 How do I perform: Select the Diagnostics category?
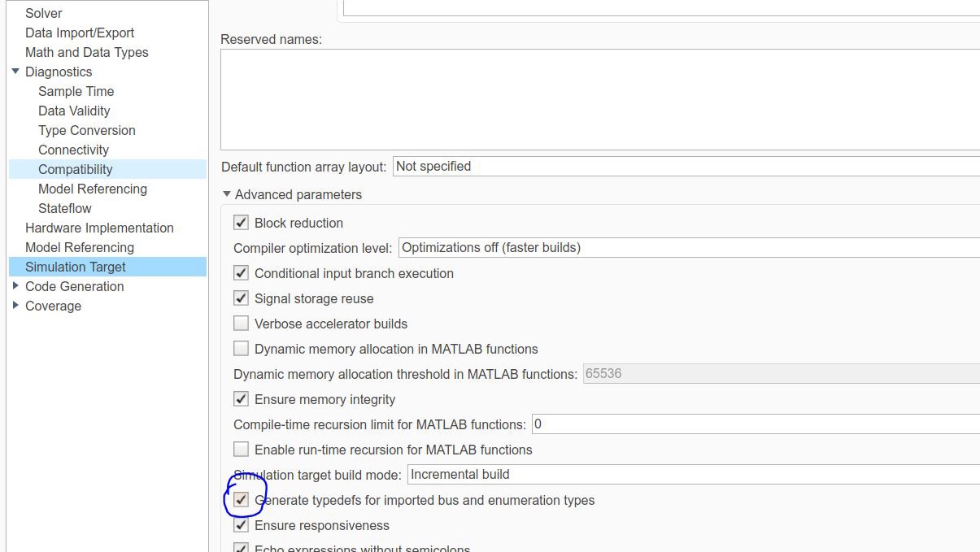[x=59, y=72]
